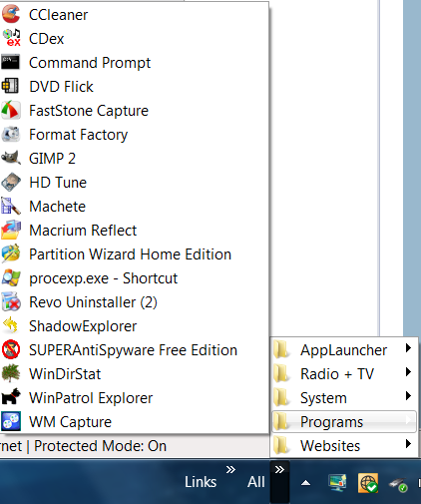This screenshot has height=504, width=421.
Task: Click the All toolbar label
Action: click(x=256, y=482)
